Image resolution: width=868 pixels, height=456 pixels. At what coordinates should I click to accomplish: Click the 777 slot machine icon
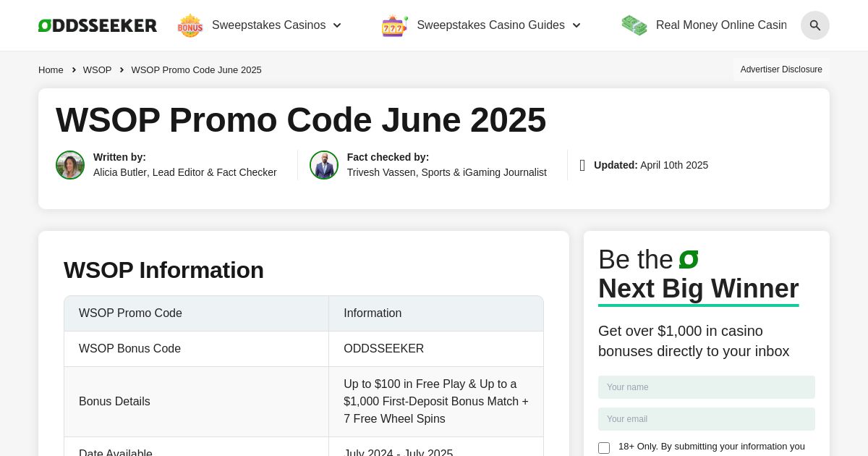pos(394,25)
